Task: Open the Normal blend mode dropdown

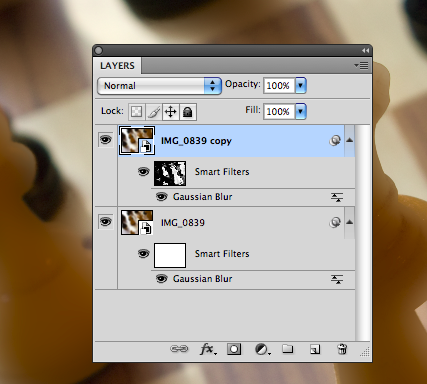Action: pos(159,86)
